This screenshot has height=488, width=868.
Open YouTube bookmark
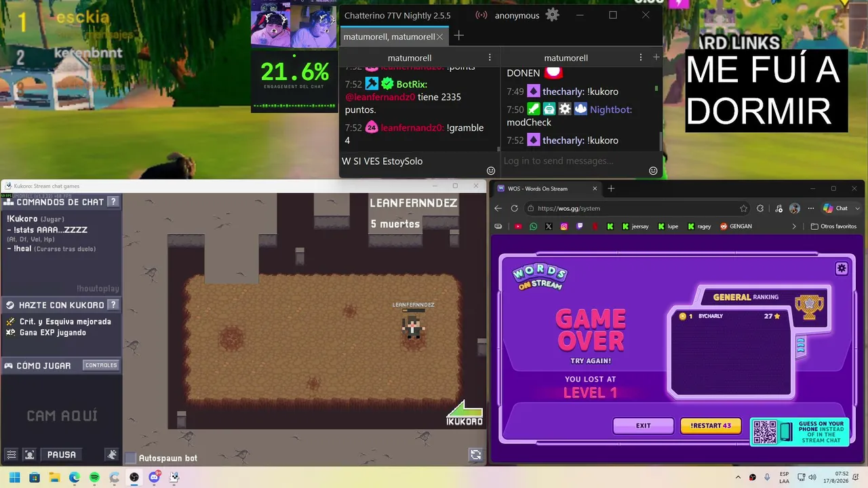tap(518, 226)
